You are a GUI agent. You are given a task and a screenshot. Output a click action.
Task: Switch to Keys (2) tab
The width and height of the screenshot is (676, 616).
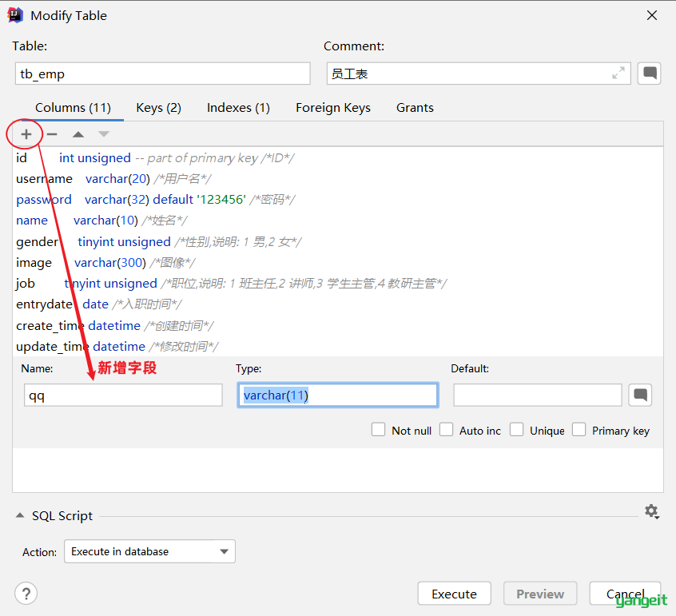click(x=159, y=108)
